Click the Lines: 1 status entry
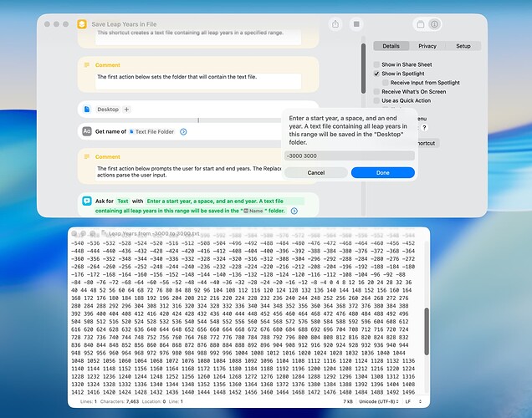This screenshot has width=532, height=418. coord(89,401)
